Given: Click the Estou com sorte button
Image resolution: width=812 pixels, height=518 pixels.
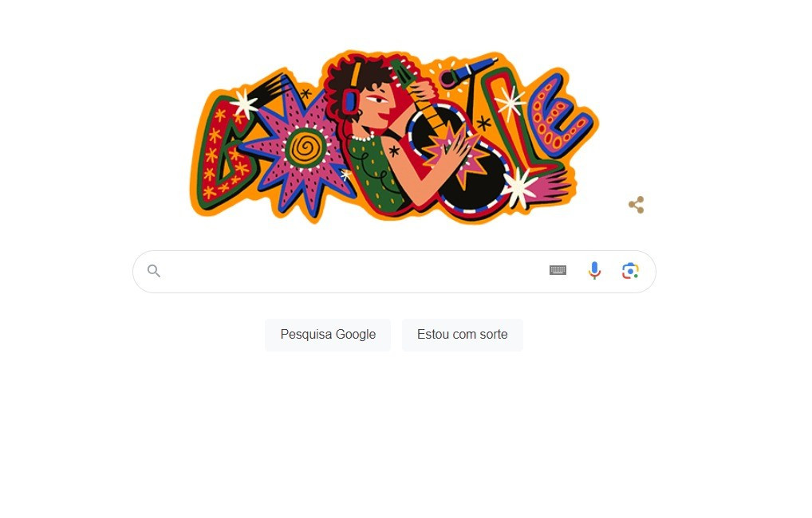Looking at the screenshot, I should pyautogui.click(x=463, y=335).
